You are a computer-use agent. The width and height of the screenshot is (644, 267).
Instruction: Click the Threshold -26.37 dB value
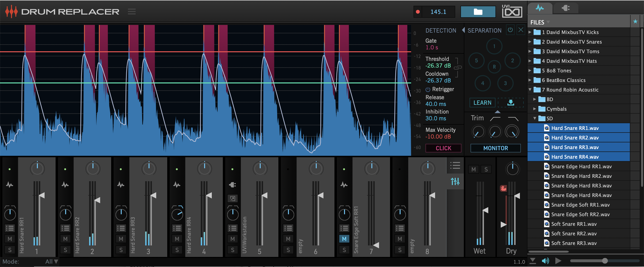coord(438,66)
